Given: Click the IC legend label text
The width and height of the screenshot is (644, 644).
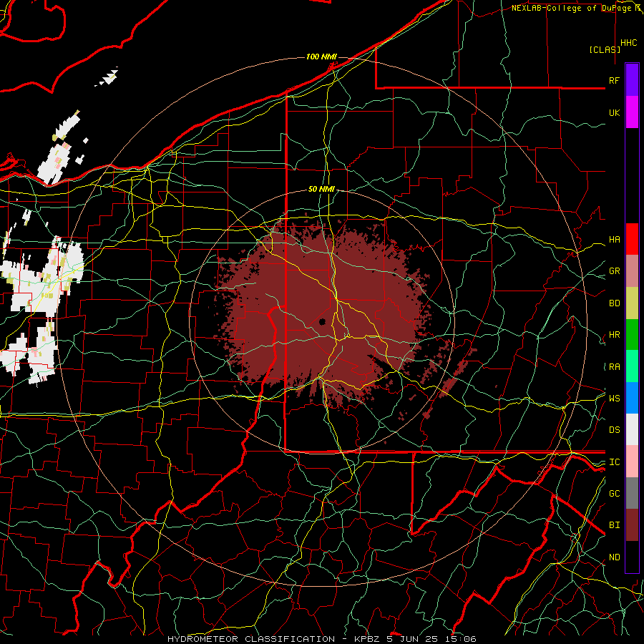Looking at the screenshot, I should pos(614,462).
